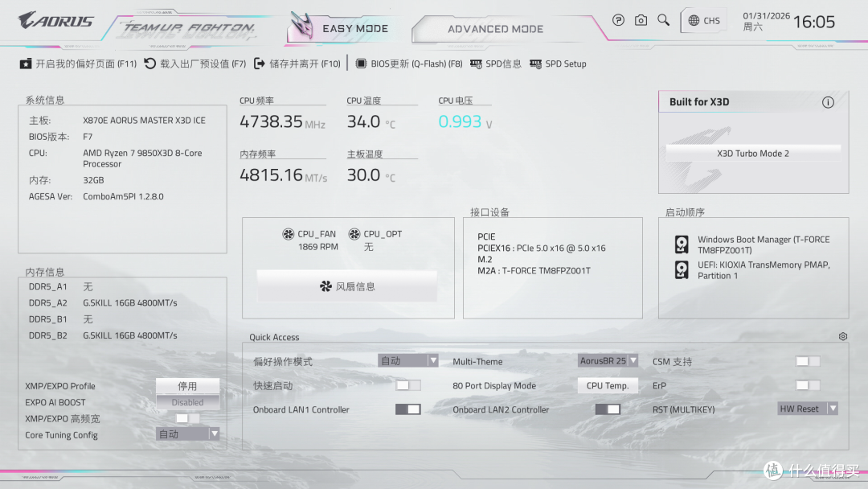Click the CPU_FAN fan icon

tap(288, 234)
